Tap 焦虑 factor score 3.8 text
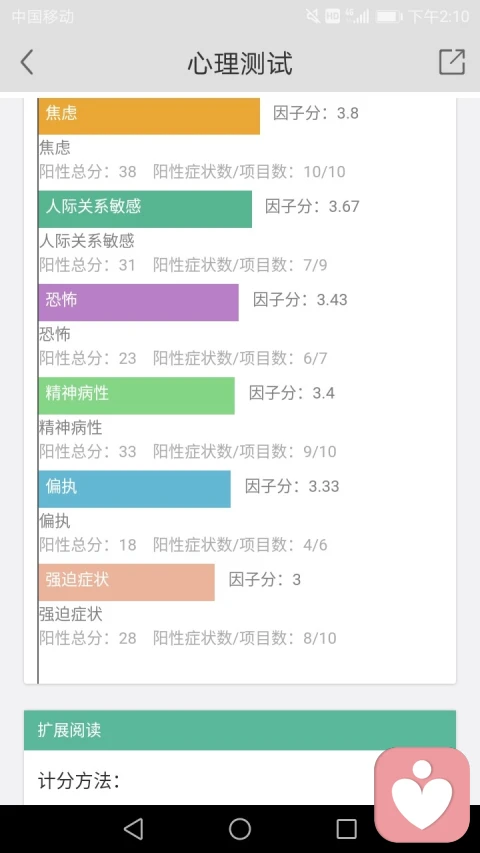Screen dimensions: 480x853 tap(316, 113)
